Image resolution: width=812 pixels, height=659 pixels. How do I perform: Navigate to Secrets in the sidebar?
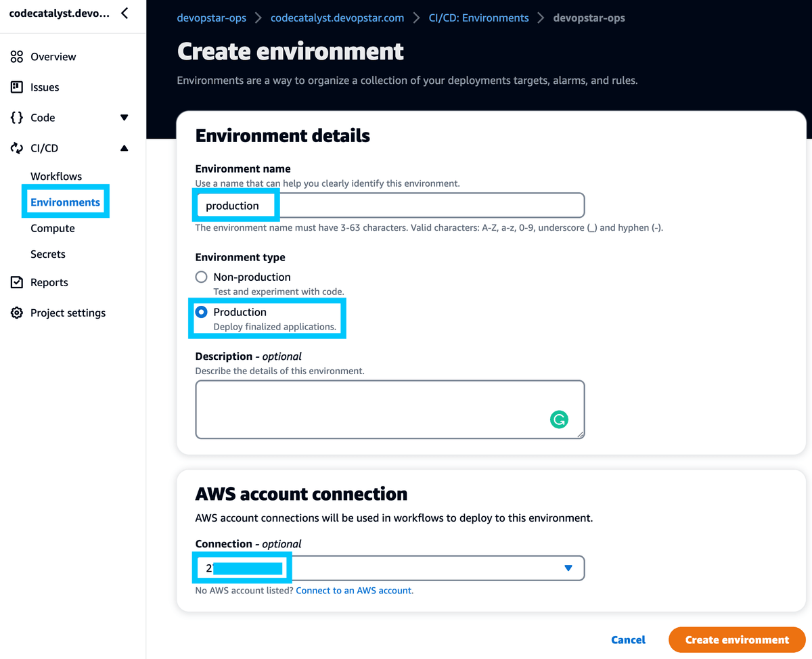[x=47, y=254]
